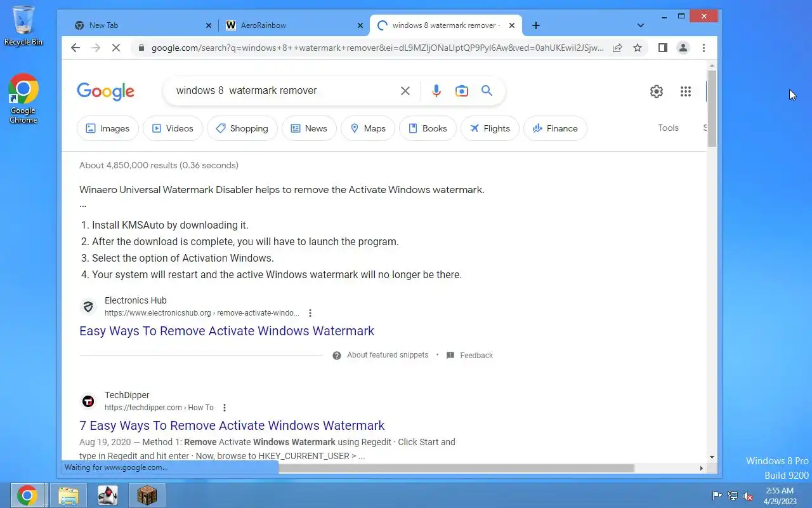The image size is (812, 508).
Task: Select the Google Chrome desktop shortcut
Action: 23,98
